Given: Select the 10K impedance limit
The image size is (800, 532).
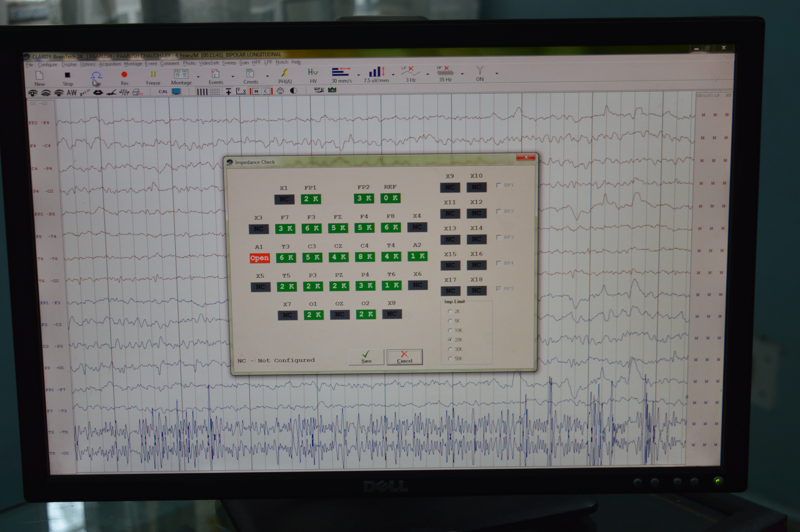Looking at the screenshot, I should 450,331.
